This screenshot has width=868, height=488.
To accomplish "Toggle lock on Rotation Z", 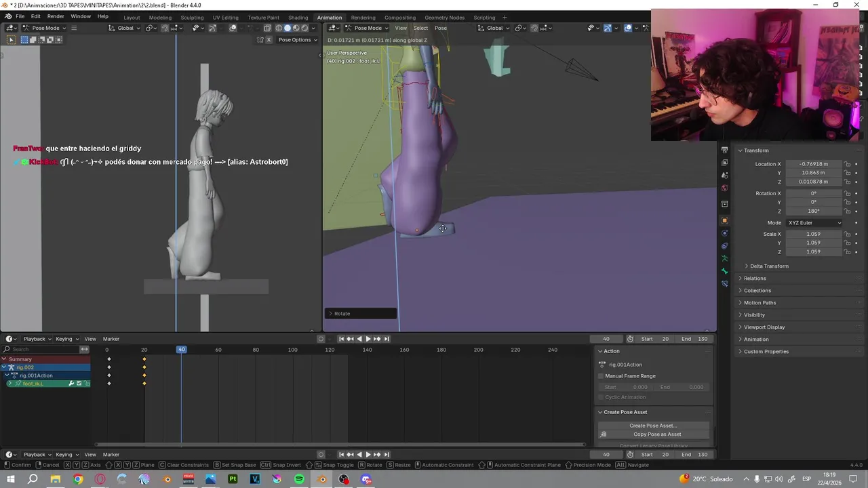I will click(x=847, y=211).
